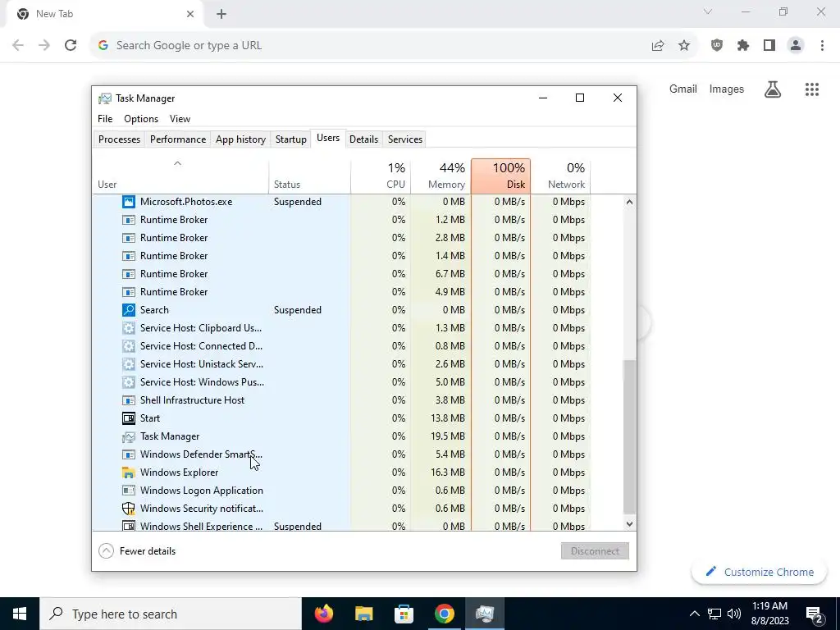The height and width of the screenshot is (630, 840).
Task: Click the Start process icon in list
Action: coord(129,418)
